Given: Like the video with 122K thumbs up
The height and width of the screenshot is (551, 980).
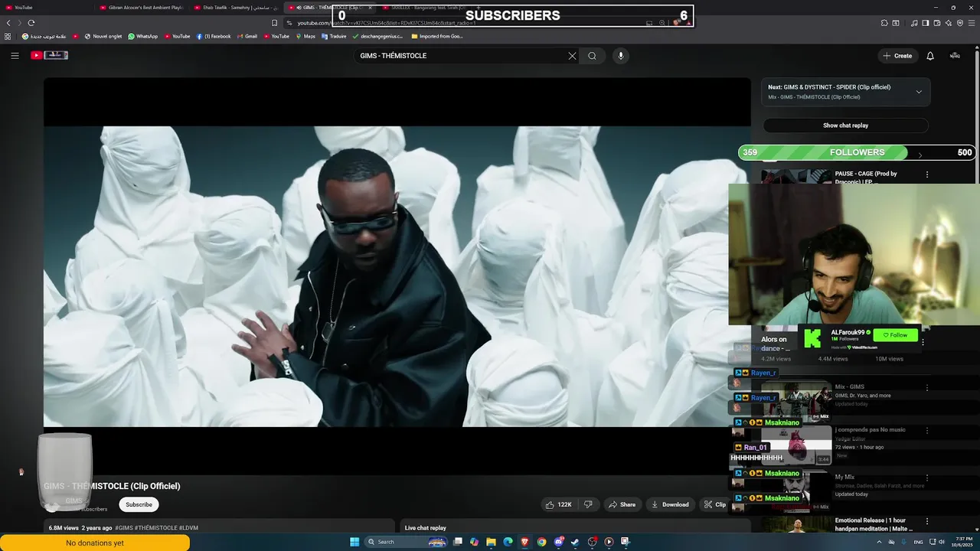Looking at the screenshot, I should click(558, 504).
